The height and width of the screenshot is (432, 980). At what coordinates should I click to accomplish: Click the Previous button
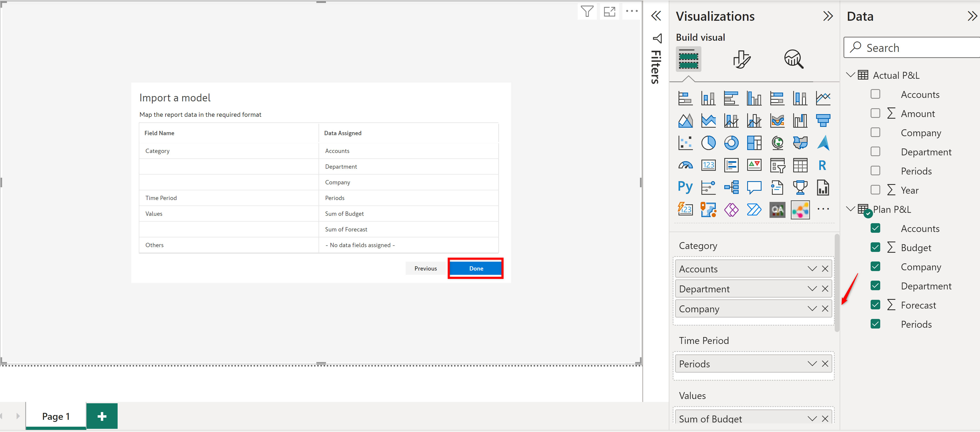(x=425, y=268)
